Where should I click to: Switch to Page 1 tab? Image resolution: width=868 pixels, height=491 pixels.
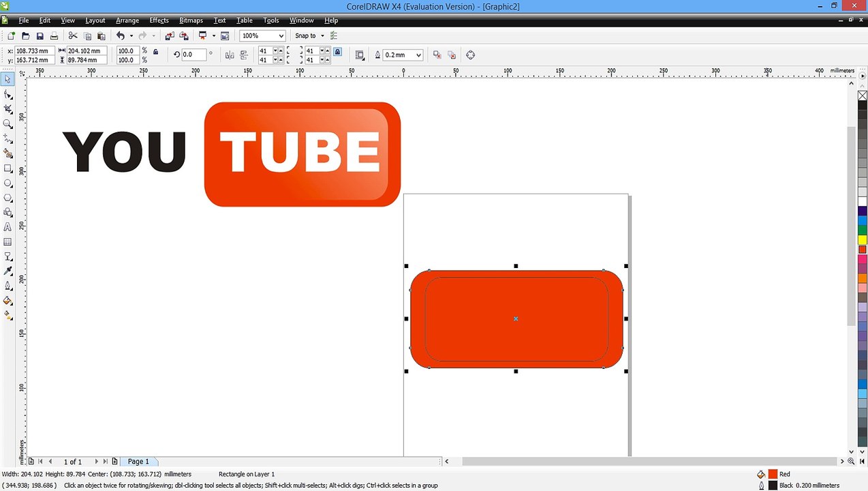(138, 462)
